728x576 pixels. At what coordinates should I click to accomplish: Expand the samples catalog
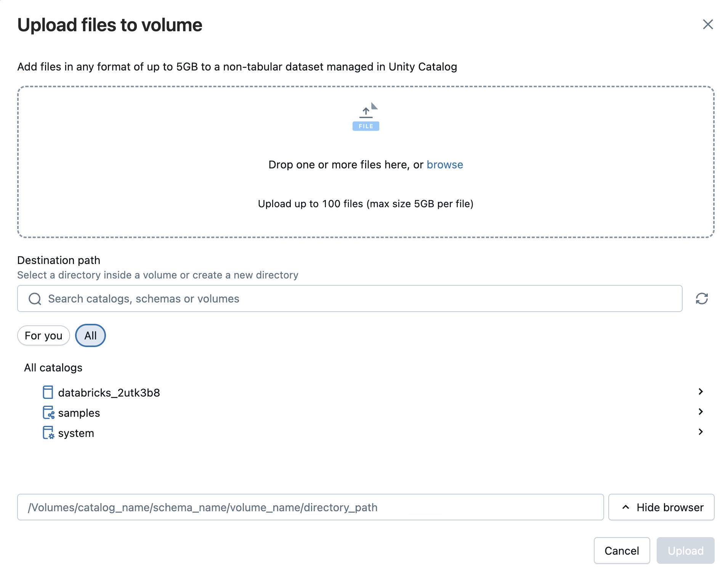tap(701, 412)
